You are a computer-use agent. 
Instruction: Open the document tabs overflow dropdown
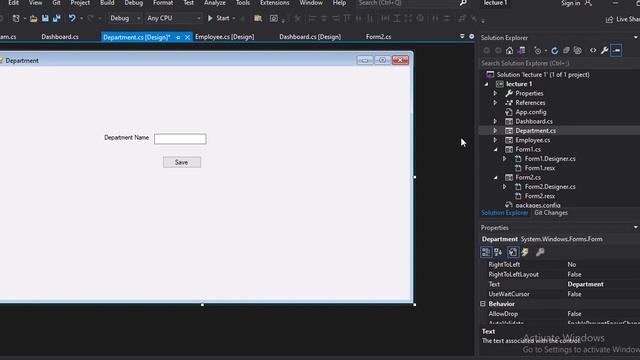pyautogui.click(x=462, y=36)
